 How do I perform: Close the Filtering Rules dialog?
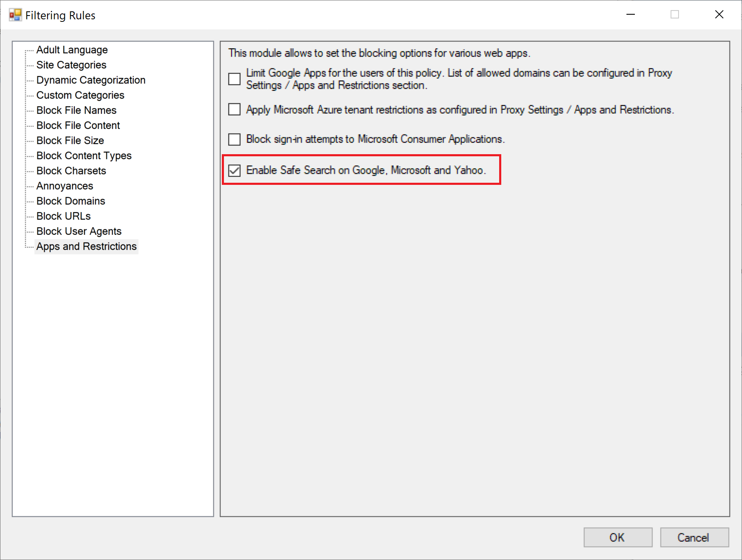pos(719,14)
